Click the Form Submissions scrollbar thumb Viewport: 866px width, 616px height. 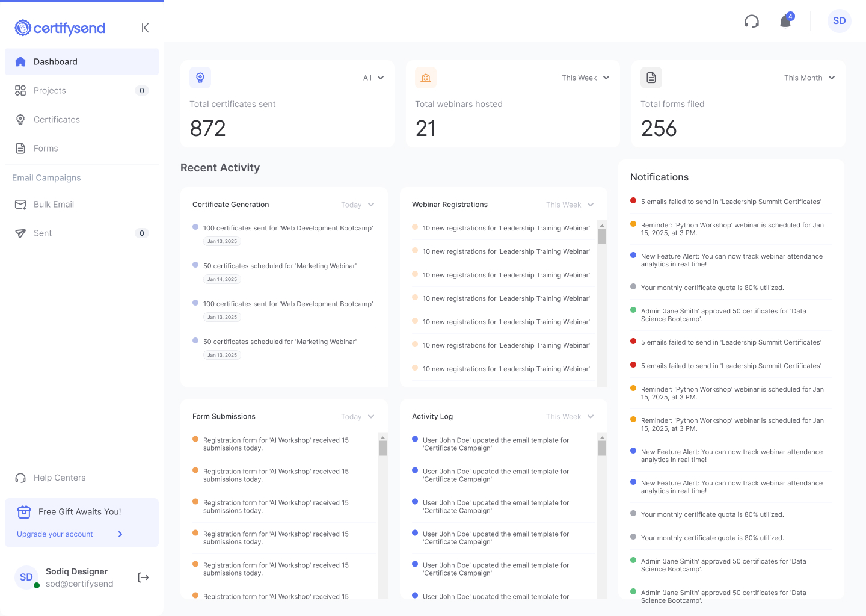tap(382, 448)
